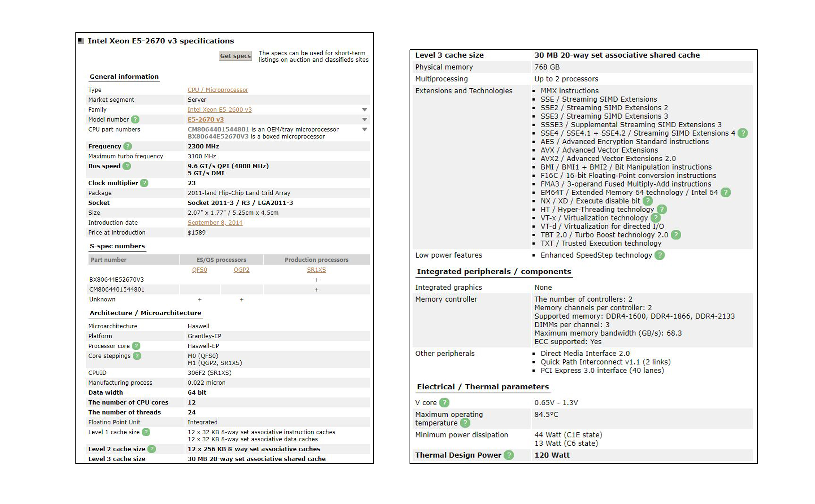815x504 pixels.
Task: Click the help icon after SSE4 Streaming SIMD Extensions 4
Action: (x=742, y=133)
